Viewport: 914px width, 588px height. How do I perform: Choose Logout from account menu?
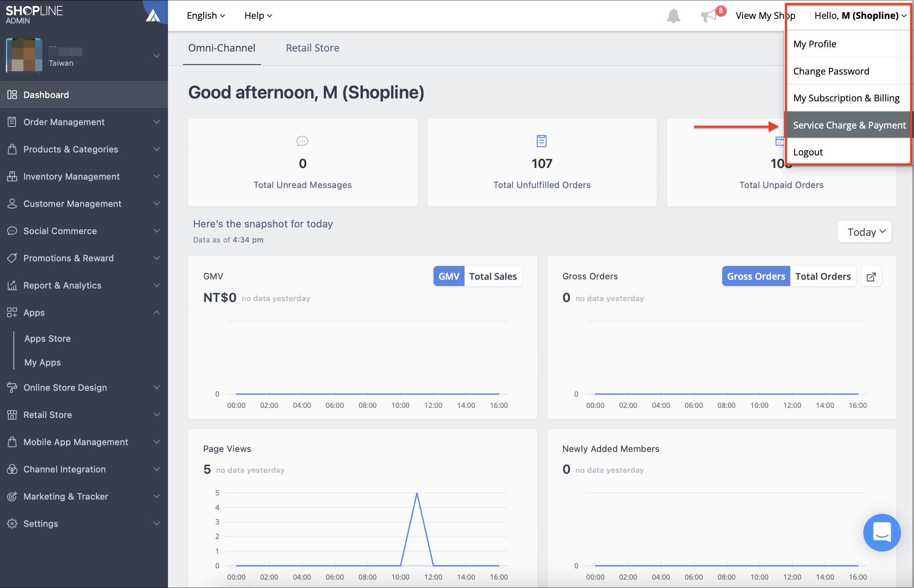848,152
